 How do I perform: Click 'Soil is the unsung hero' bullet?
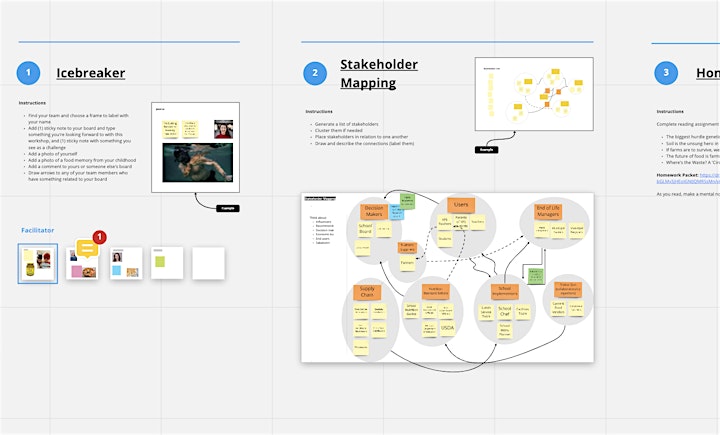692,143
